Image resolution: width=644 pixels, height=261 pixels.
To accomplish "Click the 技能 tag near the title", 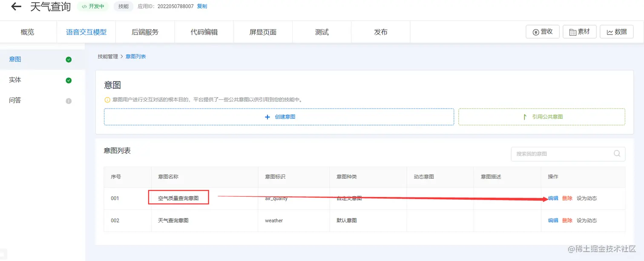I will (x=124, y=6).
